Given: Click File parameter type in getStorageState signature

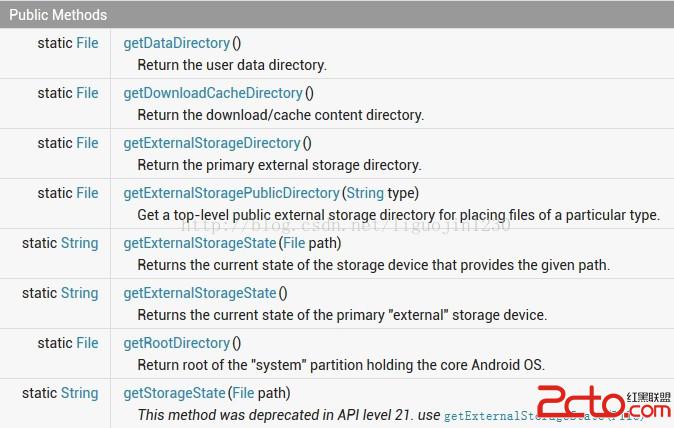Looking at the screenshot, I should coord(244,393).
